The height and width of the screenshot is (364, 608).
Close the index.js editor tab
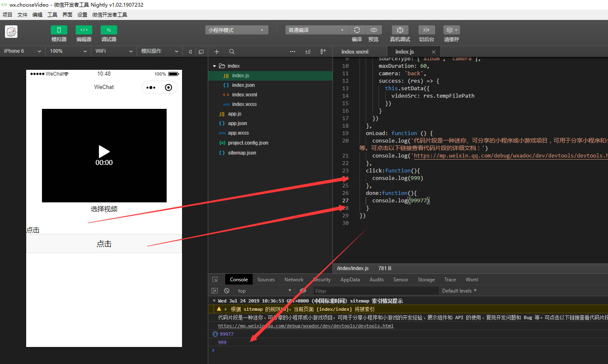coord(433,52)
